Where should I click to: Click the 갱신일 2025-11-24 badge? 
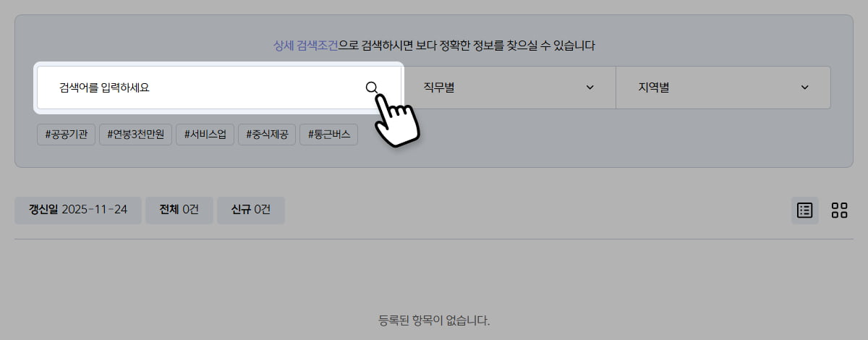point(78,211)
